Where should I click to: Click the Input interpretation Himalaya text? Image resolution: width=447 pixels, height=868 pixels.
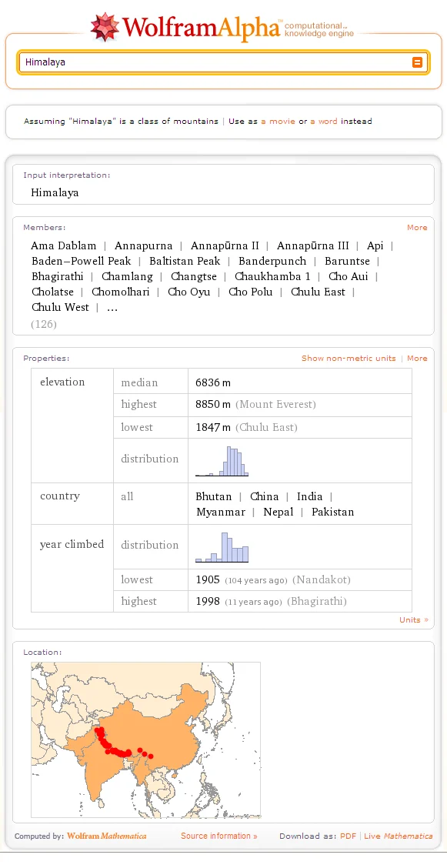[x=55, y=193]
